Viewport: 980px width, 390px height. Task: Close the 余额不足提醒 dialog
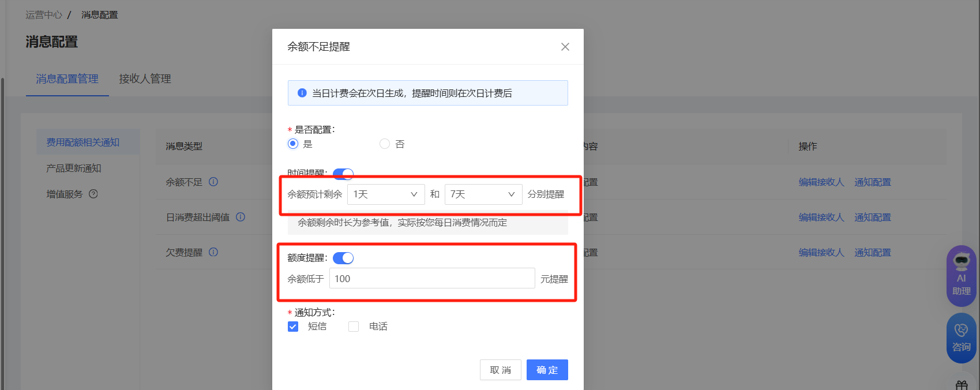tap(565, 47)
